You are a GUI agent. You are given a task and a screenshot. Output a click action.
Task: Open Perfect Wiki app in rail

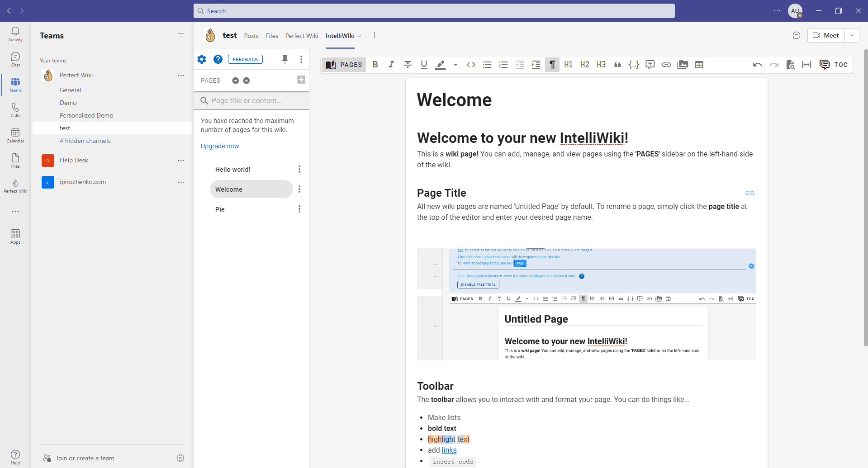15,186
